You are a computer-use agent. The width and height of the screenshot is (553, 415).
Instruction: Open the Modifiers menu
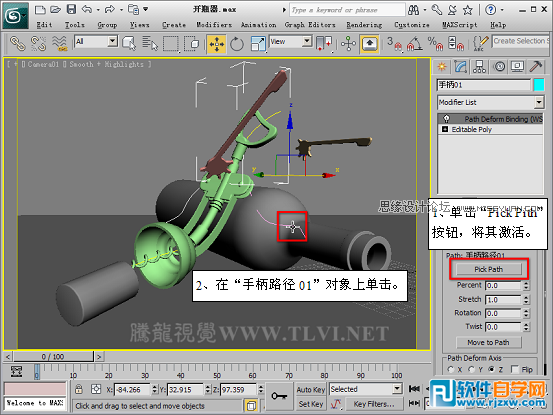(x=214, y=25)
